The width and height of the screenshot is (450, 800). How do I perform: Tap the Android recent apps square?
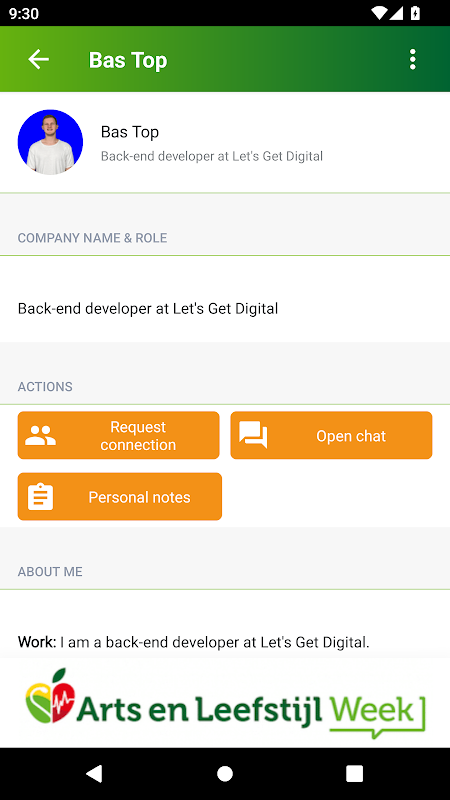[x=355, y=773]
